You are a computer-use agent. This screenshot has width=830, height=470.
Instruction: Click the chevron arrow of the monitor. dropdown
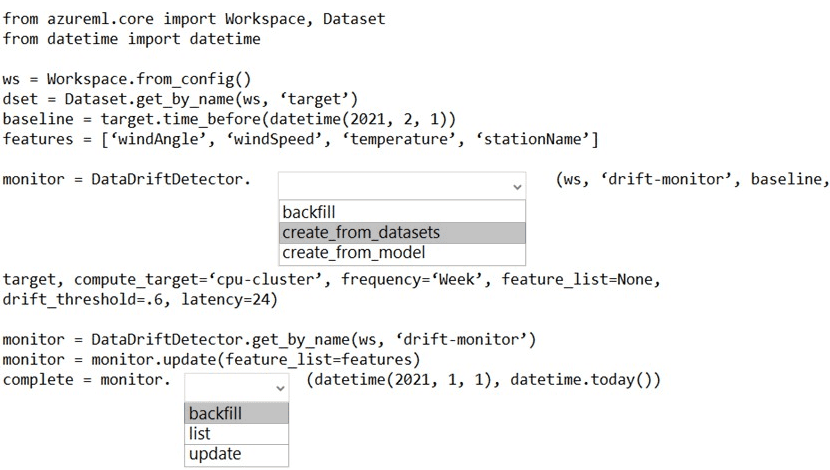[279, 386]
